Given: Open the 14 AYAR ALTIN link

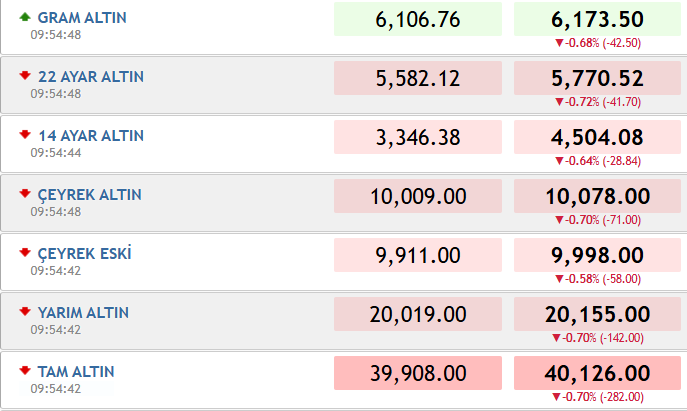Looking at the screenshot, I should (91, 136).
